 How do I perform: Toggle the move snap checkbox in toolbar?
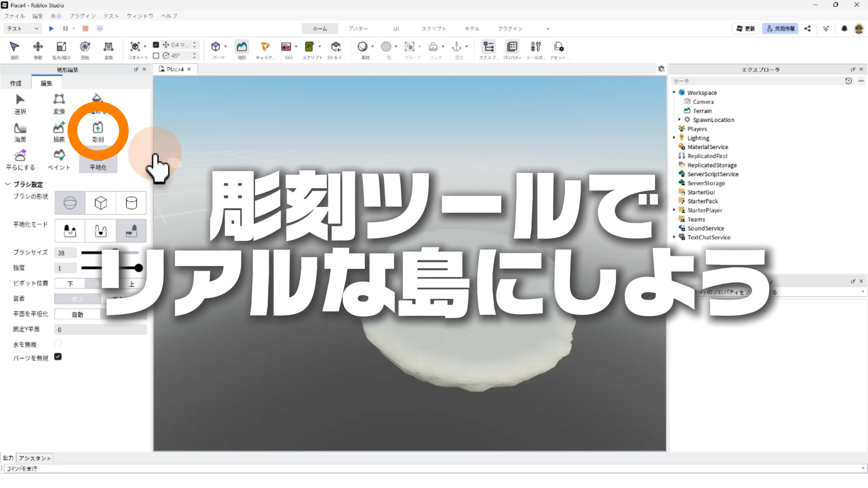tap(156, 45)
